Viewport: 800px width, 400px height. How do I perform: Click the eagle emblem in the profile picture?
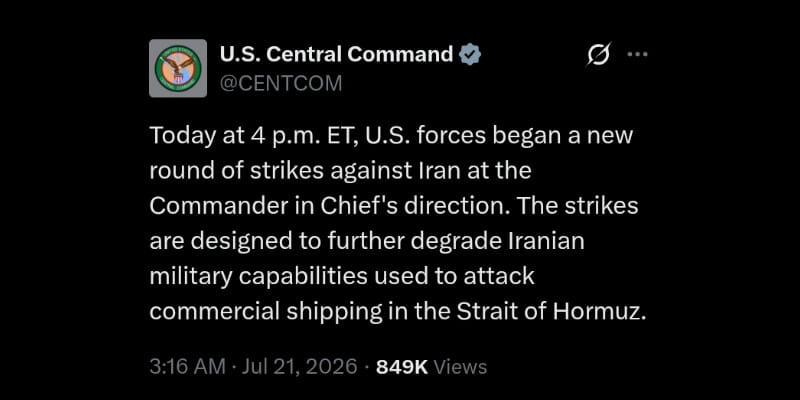click(178, 68)
